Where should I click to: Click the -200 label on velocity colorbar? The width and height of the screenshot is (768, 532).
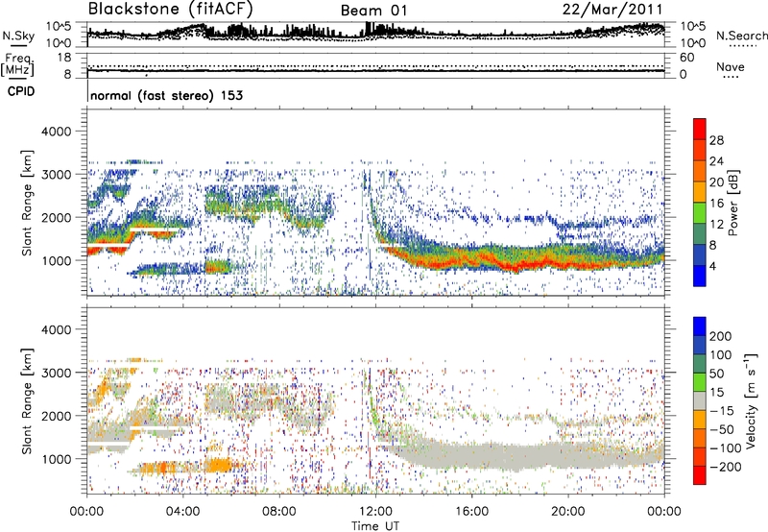[x=725, y=467]
